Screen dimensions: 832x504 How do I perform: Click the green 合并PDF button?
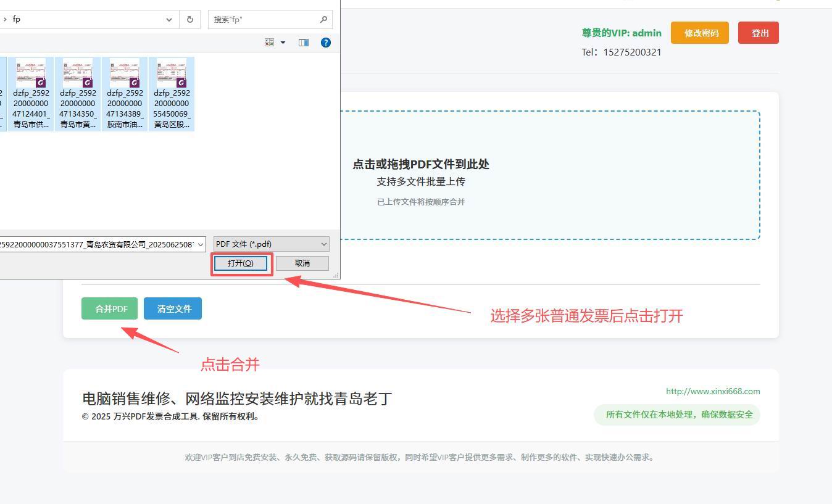(x=109, y=308)
